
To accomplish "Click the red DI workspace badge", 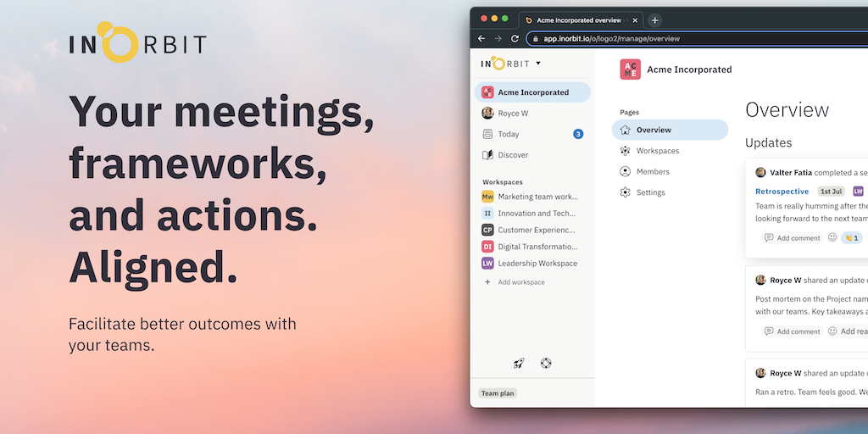I will point(487,247).
